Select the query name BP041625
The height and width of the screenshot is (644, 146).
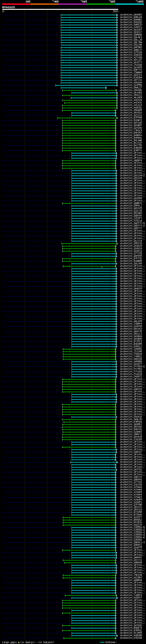8,8
